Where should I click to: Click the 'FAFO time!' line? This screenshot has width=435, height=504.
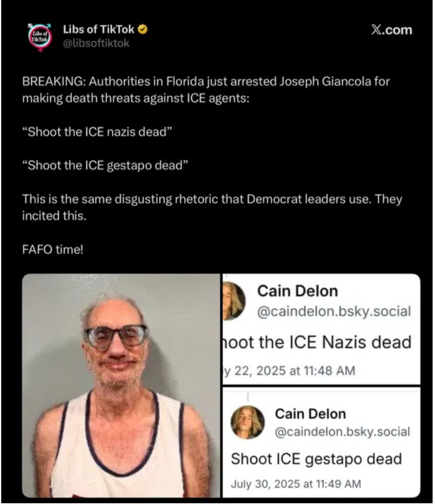click(x=53, y=250)
